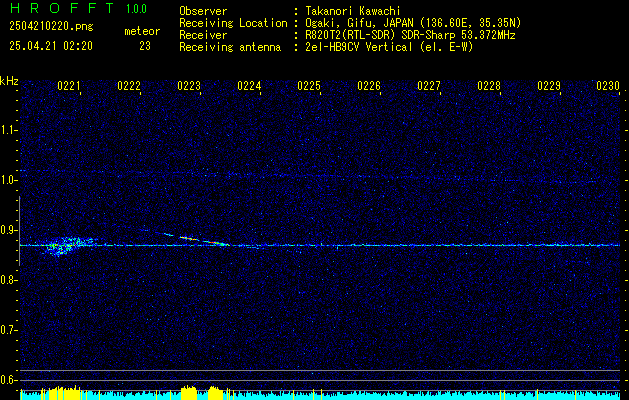Image resolution: width=629 pixels, height=400 pixels.
Task: Click time marker 0223
Action: 189,86
